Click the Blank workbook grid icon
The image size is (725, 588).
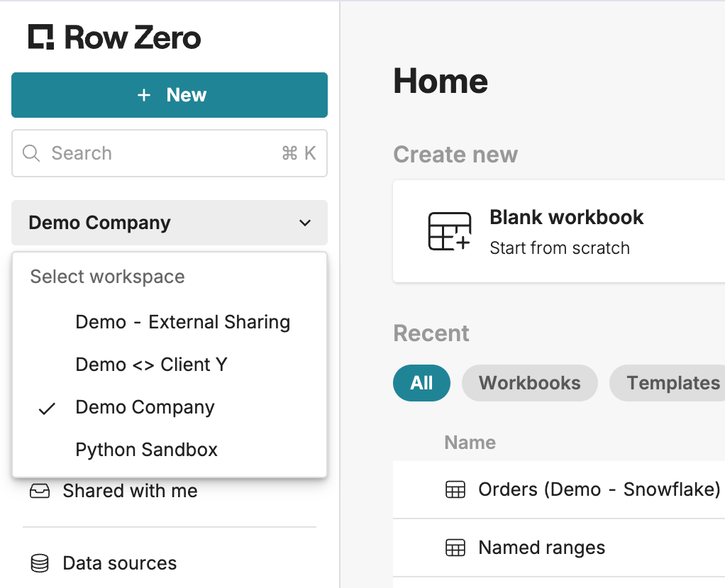[450, 231]
